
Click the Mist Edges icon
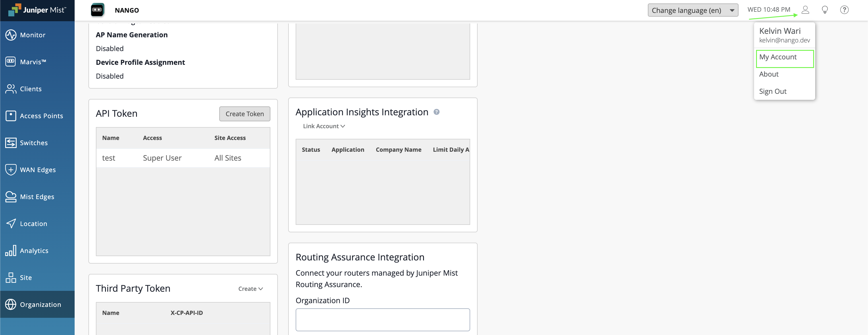11,197
